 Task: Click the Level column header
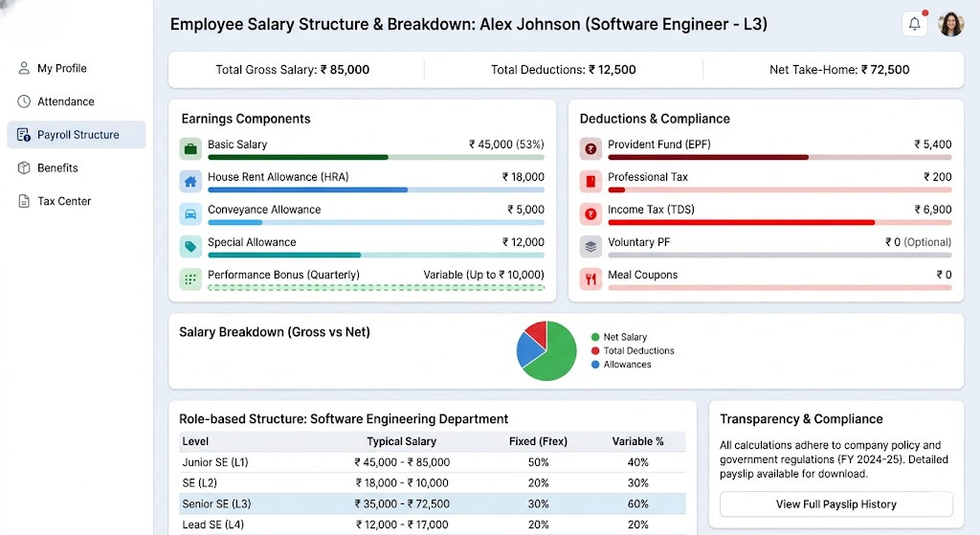[195, 441]
